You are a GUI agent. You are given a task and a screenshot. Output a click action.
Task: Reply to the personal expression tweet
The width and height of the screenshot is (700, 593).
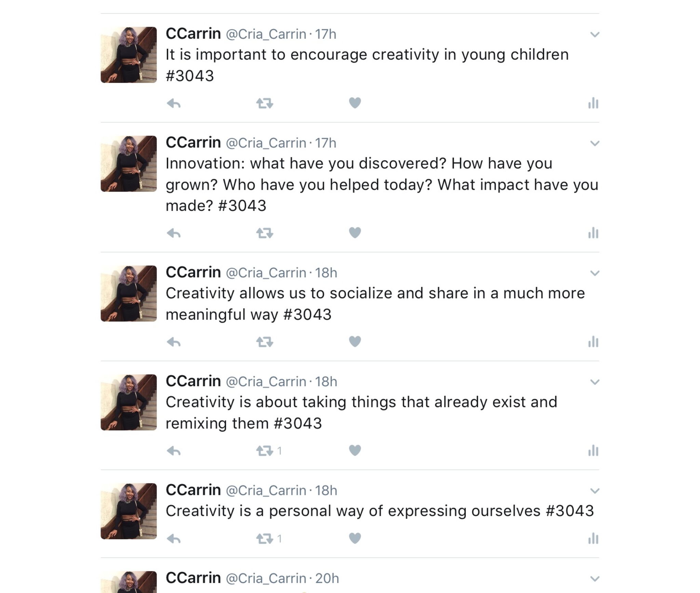174,539
